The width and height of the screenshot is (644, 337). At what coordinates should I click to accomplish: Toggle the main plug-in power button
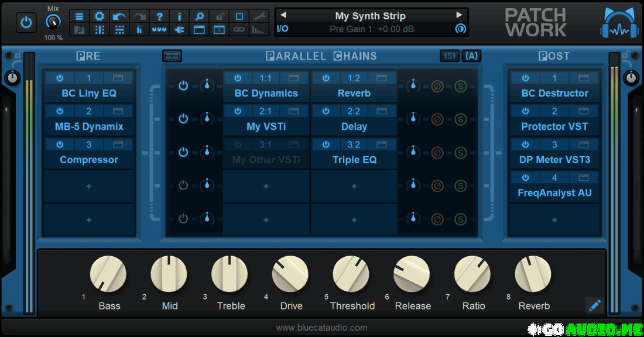click(26, 22)
